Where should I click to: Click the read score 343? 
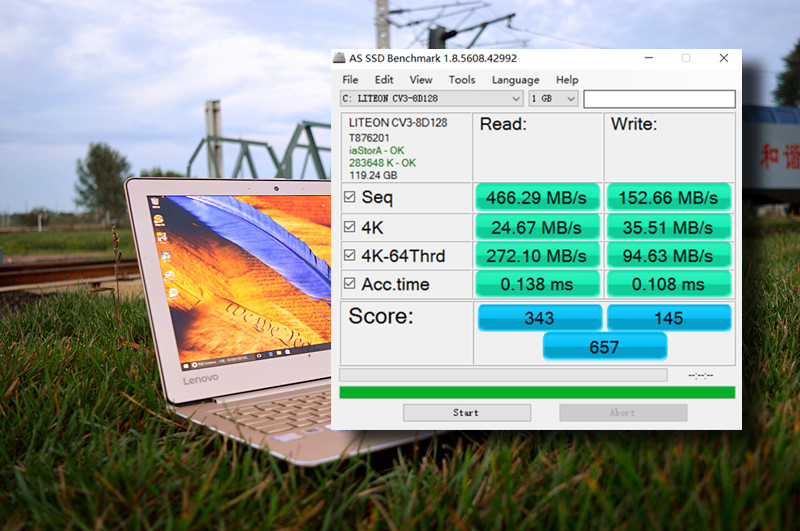tap(540, 318)
